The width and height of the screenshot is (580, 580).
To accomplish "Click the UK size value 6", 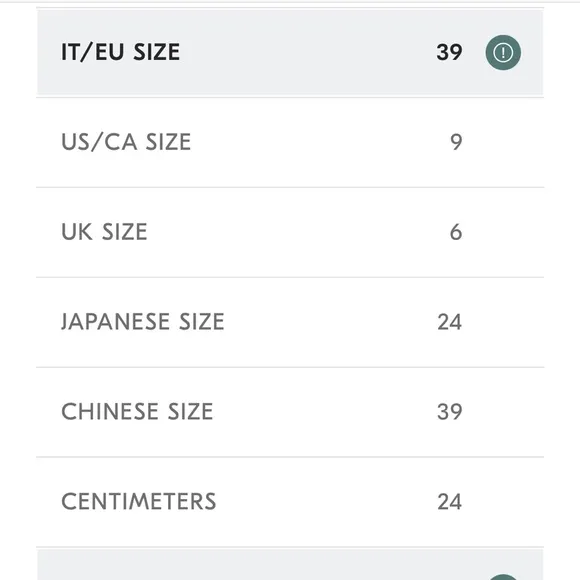I will click(456, 232).
